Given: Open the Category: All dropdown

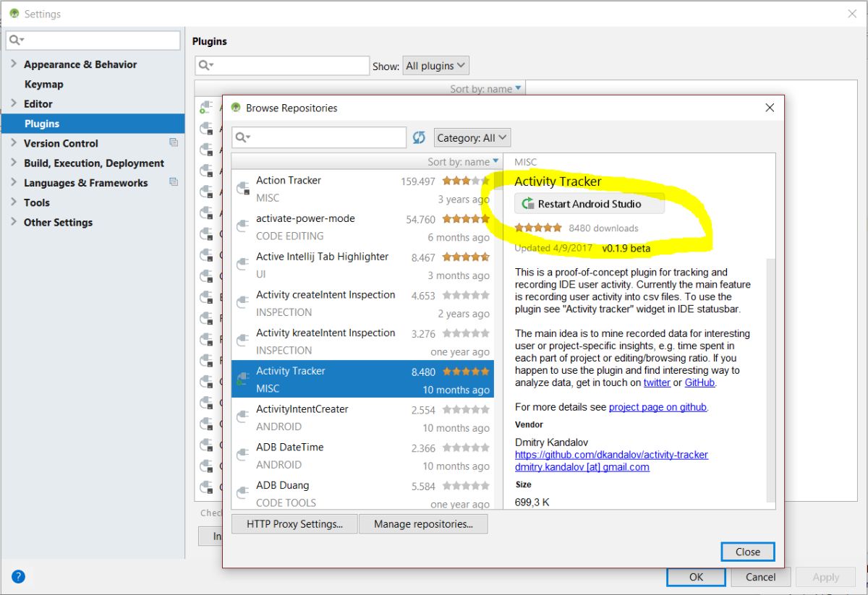Looking at the screenshot, I should 472,137.
